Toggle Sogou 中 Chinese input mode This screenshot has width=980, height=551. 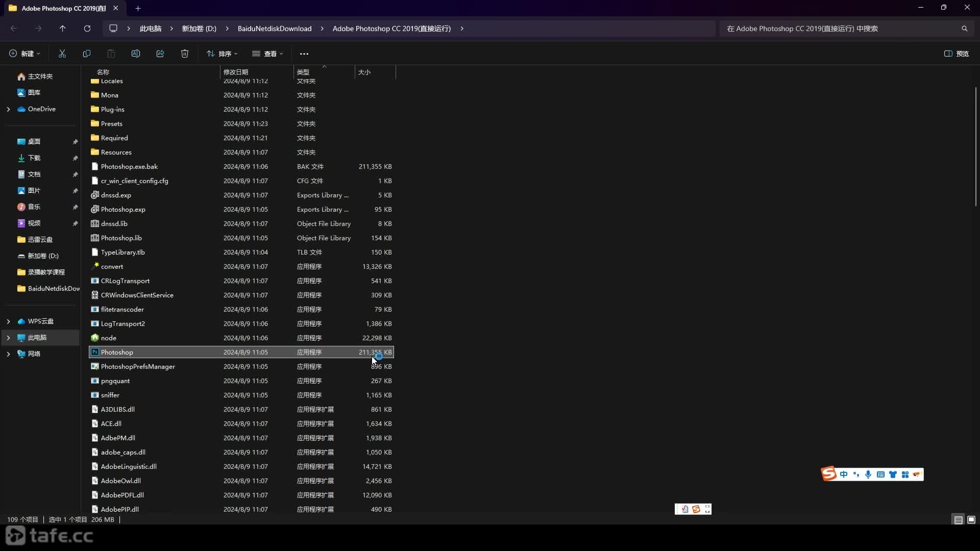[844, 474]
